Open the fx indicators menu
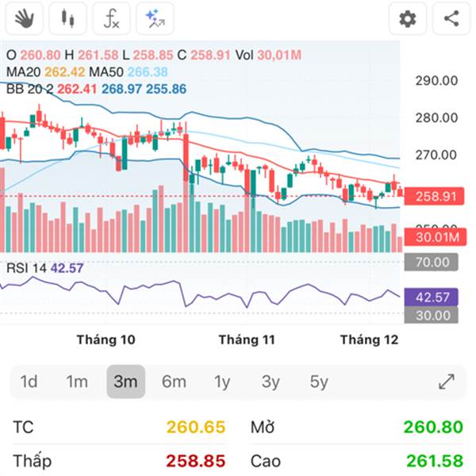 pos(111,18)
